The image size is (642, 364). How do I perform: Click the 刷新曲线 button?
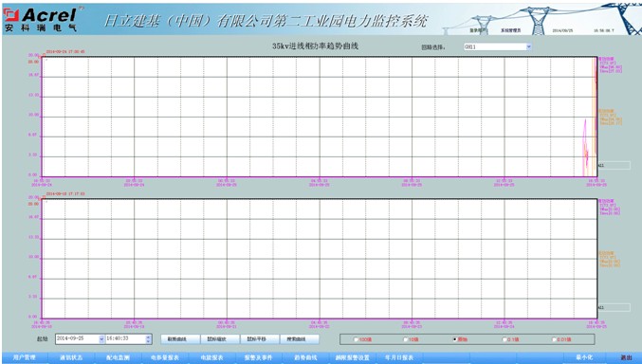[179, 339]
